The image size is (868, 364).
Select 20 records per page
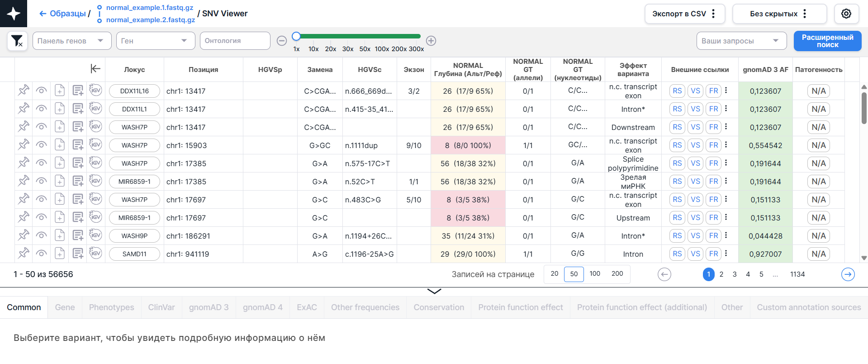[555, 274]
